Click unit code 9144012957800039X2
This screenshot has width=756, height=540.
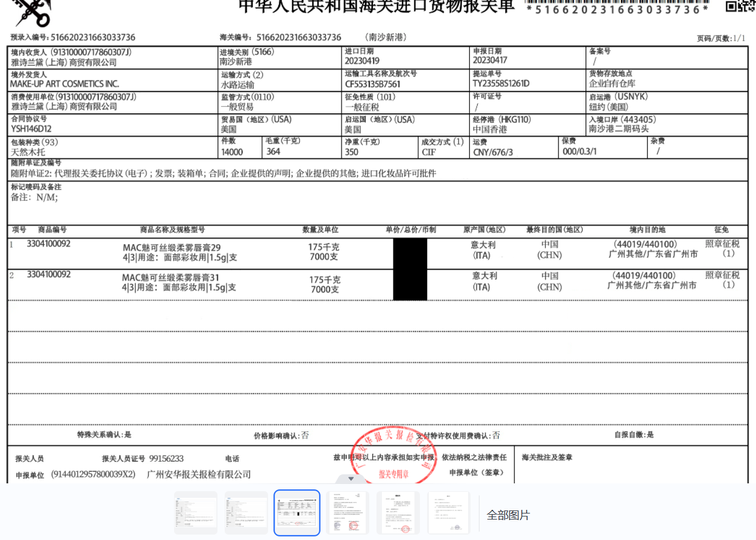tap(93, 474)
